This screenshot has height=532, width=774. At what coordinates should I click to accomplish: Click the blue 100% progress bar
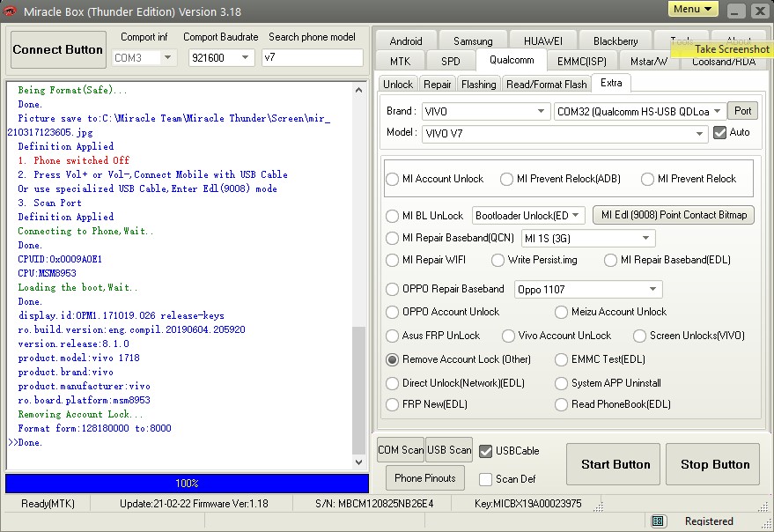187,483
